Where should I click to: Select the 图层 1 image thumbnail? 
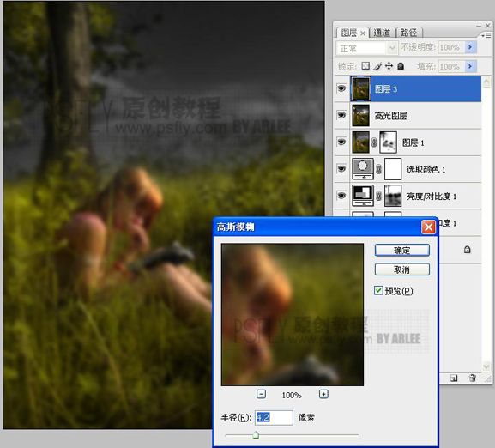click(x=360, y=142)
